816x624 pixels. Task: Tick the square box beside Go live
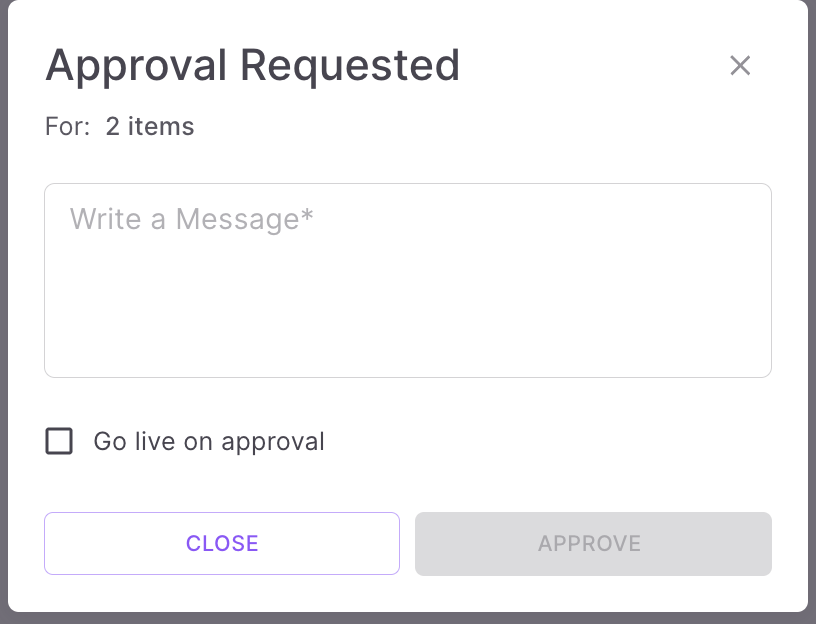tap(60, 441)
